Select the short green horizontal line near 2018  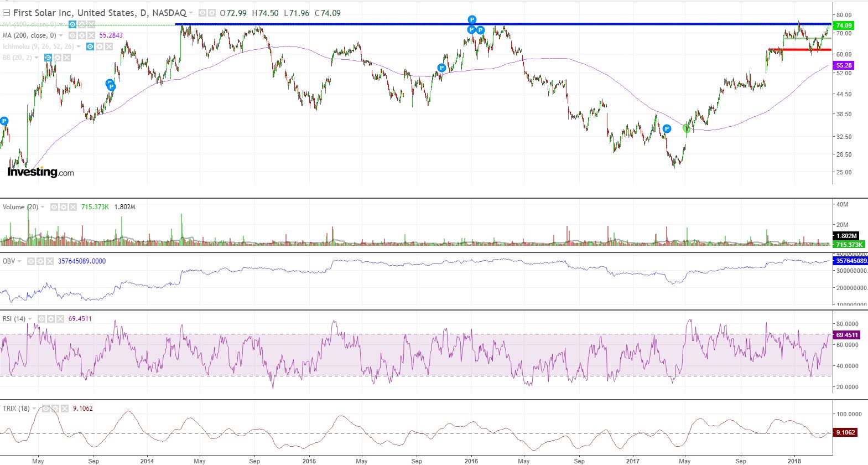(x=807, y=38)
